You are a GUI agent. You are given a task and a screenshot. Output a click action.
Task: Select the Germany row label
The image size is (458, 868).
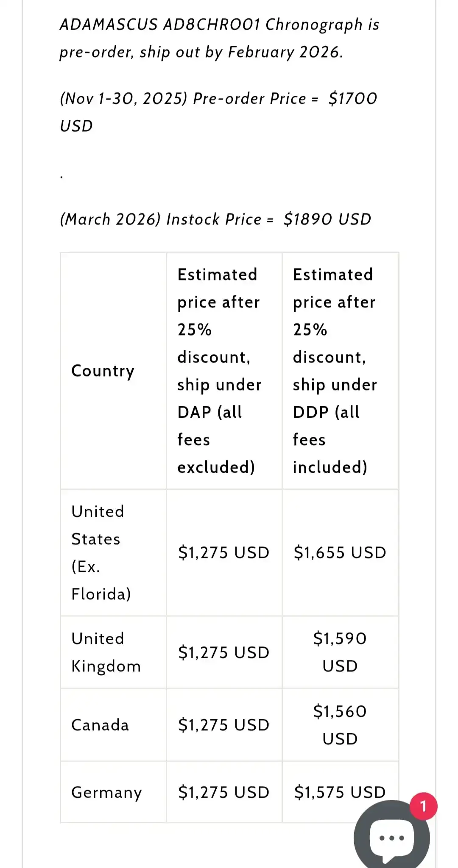click(x=106, y=792)
